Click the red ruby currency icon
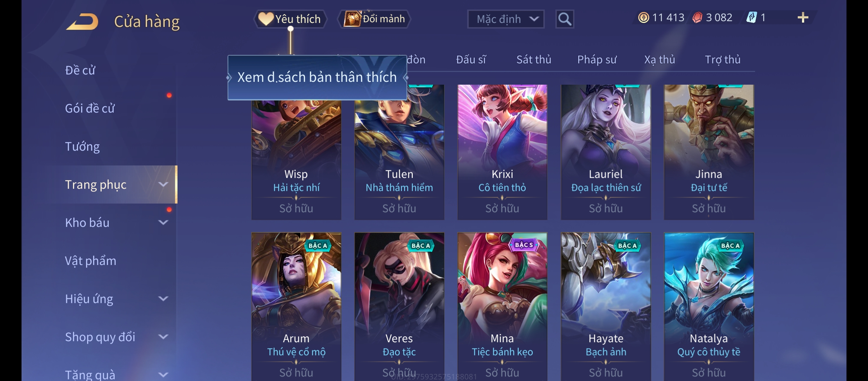Image resolution: width=868 pixels, height=381 pixels. tap(697, 18)
